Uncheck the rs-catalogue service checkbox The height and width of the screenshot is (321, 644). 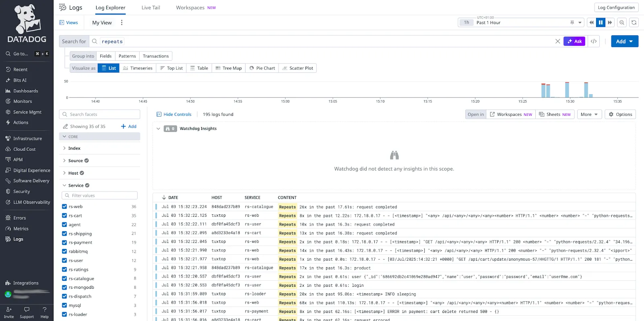coord(64,278)
